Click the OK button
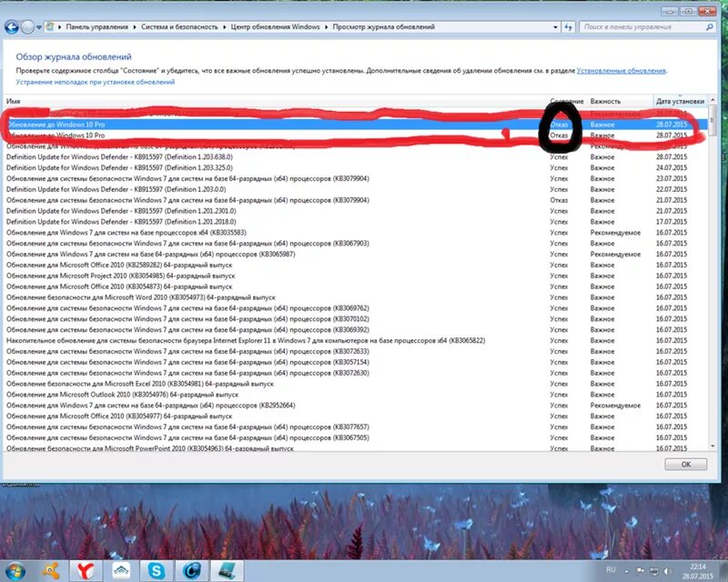 point(686,464)
